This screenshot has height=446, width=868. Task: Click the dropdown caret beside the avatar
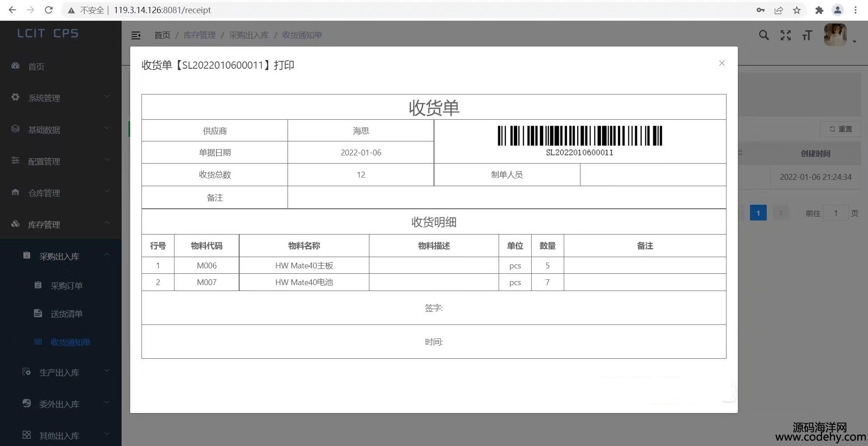point(854,42)
